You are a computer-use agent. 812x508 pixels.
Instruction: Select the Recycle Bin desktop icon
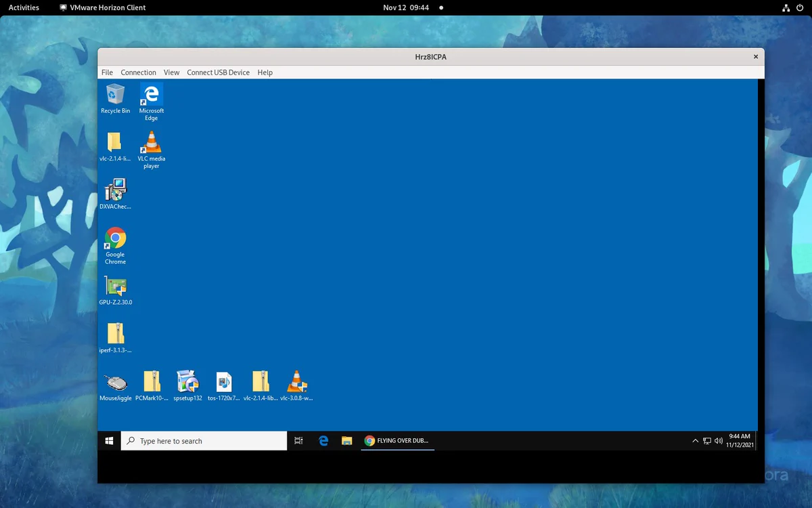116,99
